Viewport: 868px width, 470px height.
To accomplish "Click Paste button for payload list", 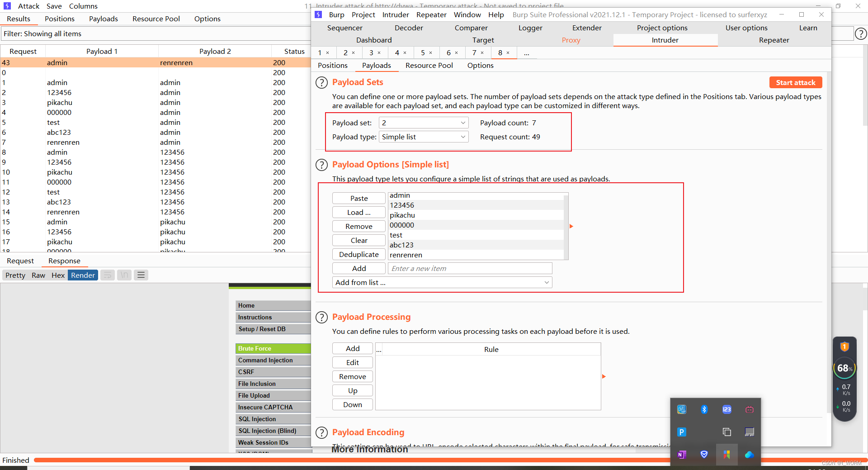I will (359, 198).
